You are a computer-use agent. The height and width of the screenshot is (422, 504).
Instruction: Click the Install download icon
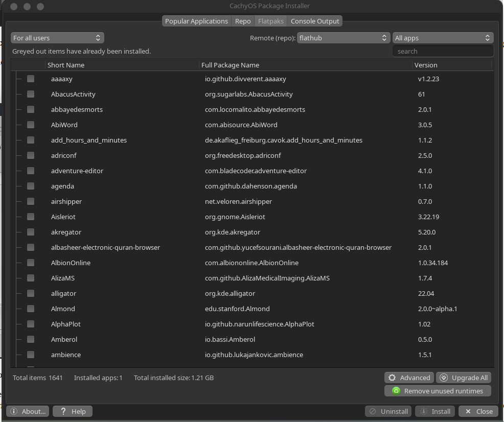[424, 411]
